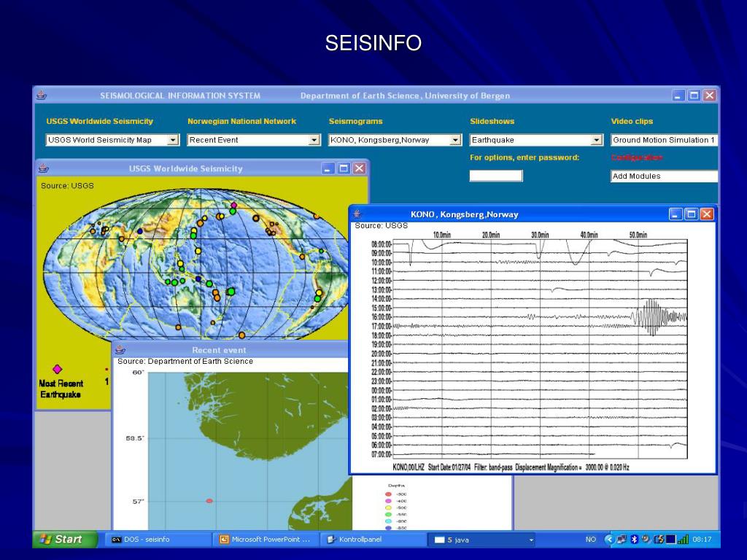Click 'Source: USGS' in the KONO seismogram window
Viewport: 747px width, 560px height.
click(381, 226)
